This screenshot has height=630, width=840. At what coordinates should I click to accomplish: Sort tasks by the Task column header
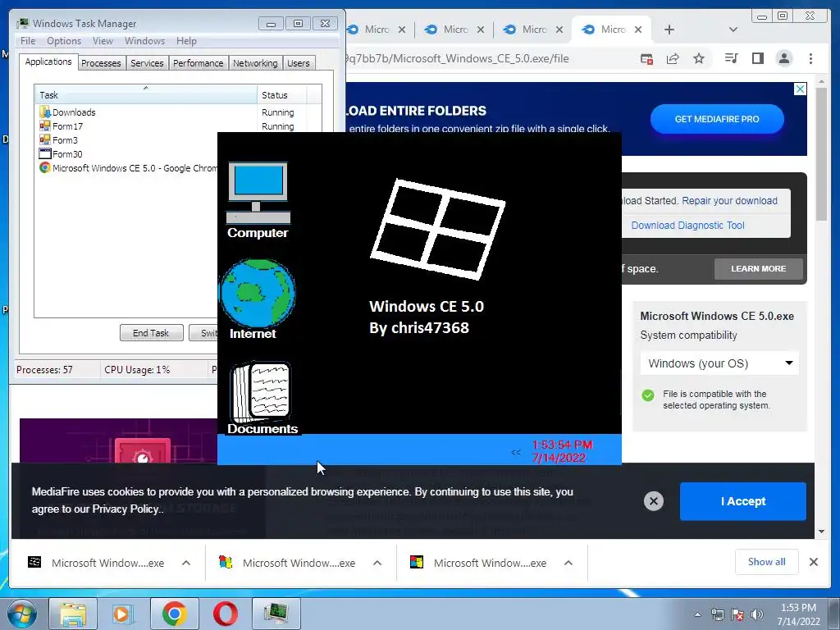tap(145, 95)
